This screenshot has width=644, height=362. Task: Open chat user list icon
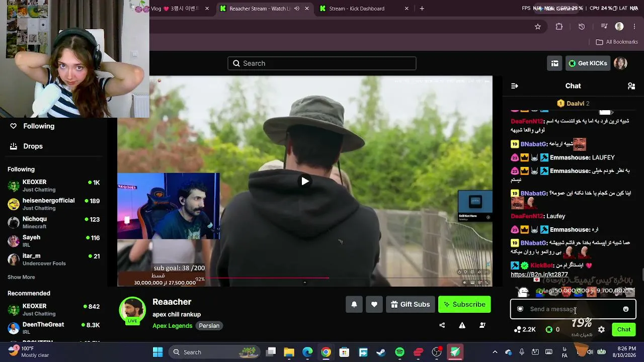coord(631,86)
